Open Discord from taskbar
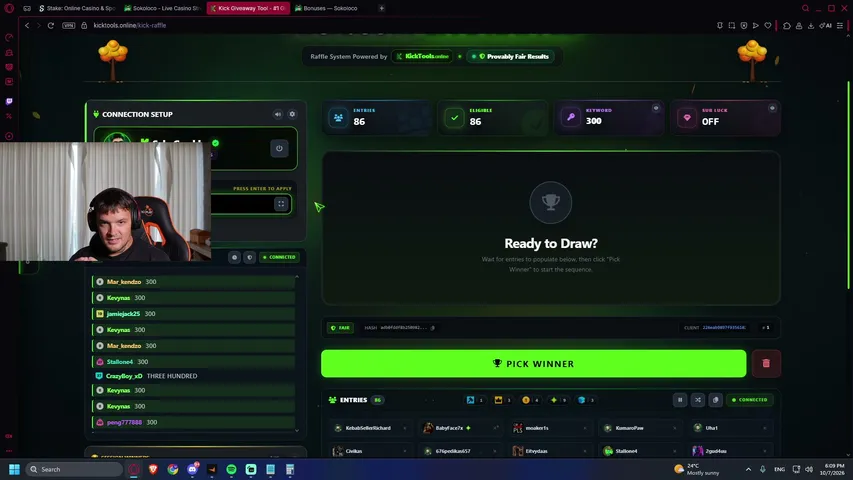This screenshot has height=480, width=853. [193, 469]
